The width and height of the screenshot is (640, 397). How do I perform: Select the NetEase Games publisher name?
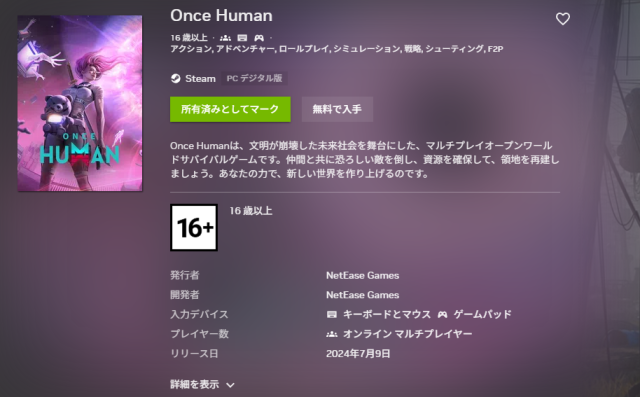click(x=362, y=275)
